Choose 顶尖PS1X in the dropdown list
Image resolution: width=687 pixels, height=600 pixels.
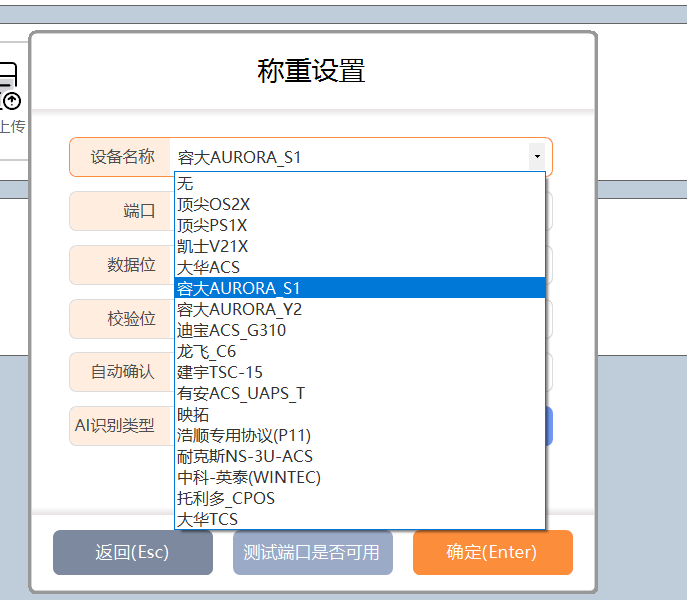(x=360, y=225)
